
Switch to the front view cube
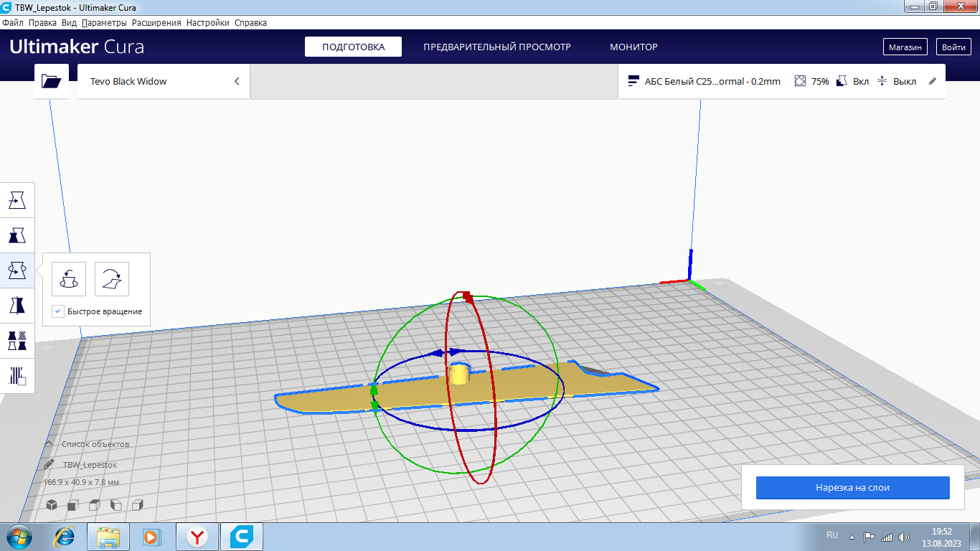coord(73,505)
